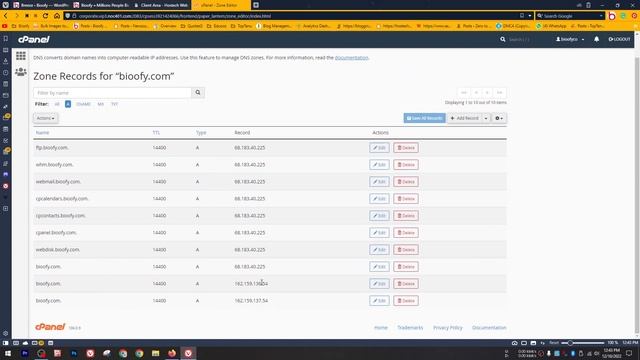Click the cPanel footer logo
The image size is (640, 360).
coord(50,327)
